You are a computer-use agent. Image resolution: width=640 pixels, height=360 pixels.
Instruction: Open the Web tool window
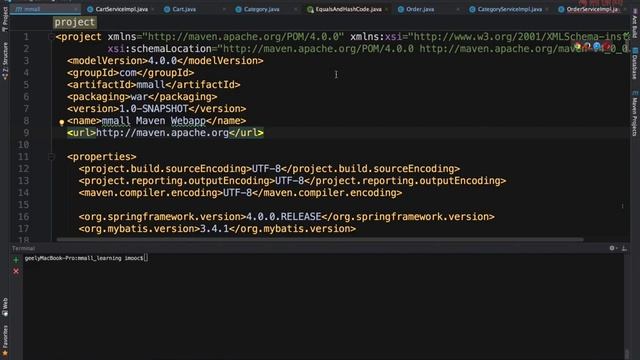click(4, 307)
